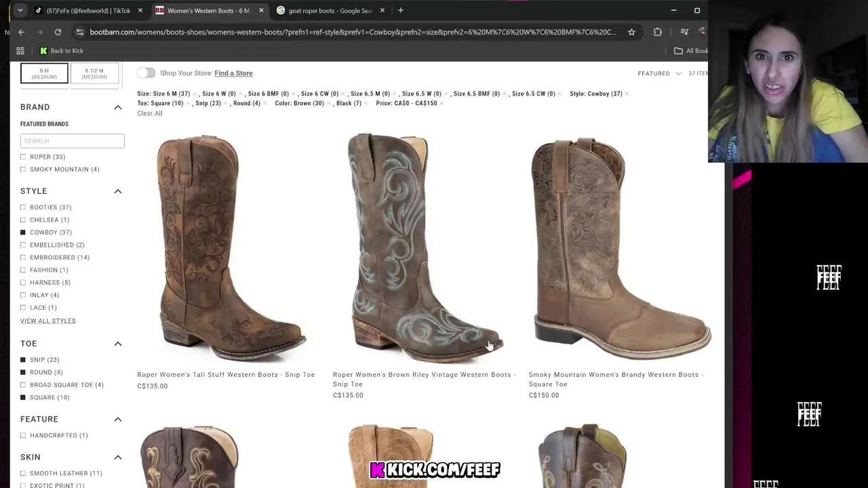Uncheck the COWBOY (37) style checkbox

point(23,232)
